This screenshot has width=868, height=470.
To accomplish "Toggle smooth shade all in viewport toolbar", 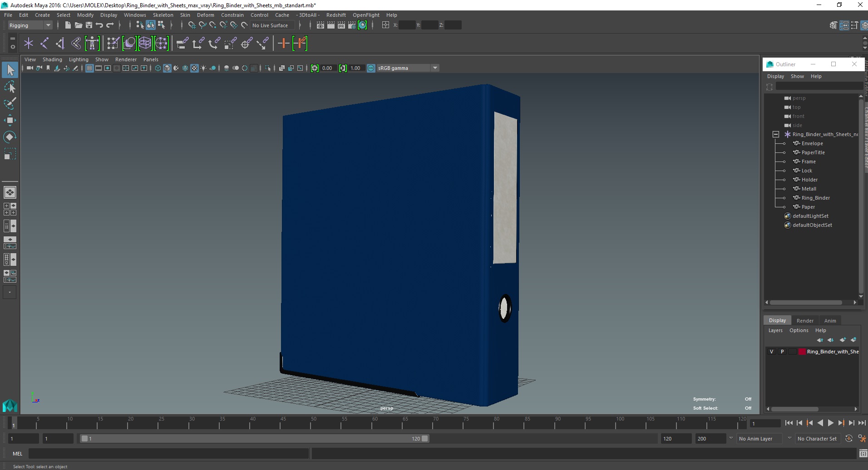I will tap(167, 68).
